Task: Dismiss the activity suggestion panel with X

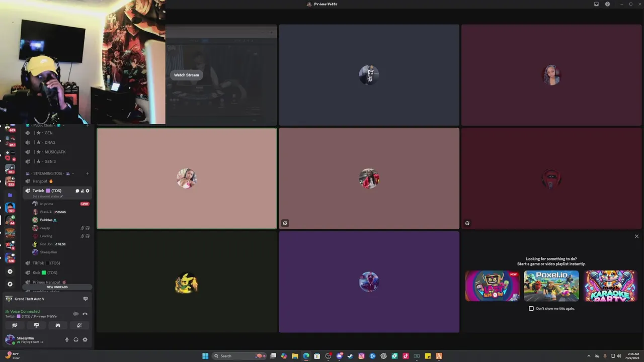Action: point(636,236)
